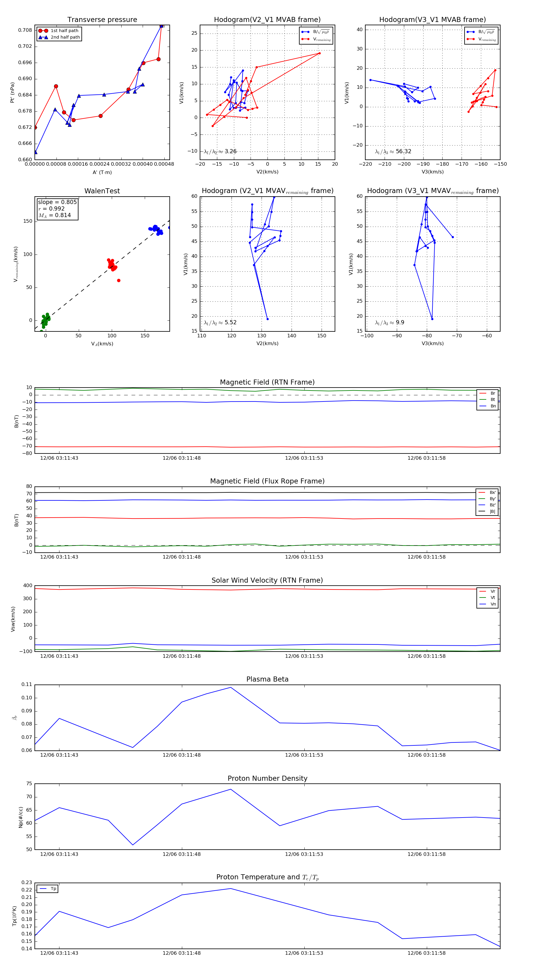Click the 'V_remaining' legend entry in V3_V1 MVAB hodogram
The image size is (535, 980).
click(x=481, y=39)
